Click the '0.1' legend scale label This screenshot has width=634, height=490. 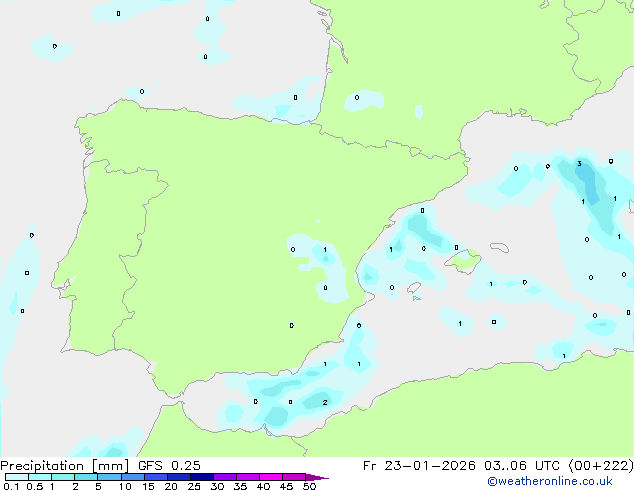click(x=11, y=486)
